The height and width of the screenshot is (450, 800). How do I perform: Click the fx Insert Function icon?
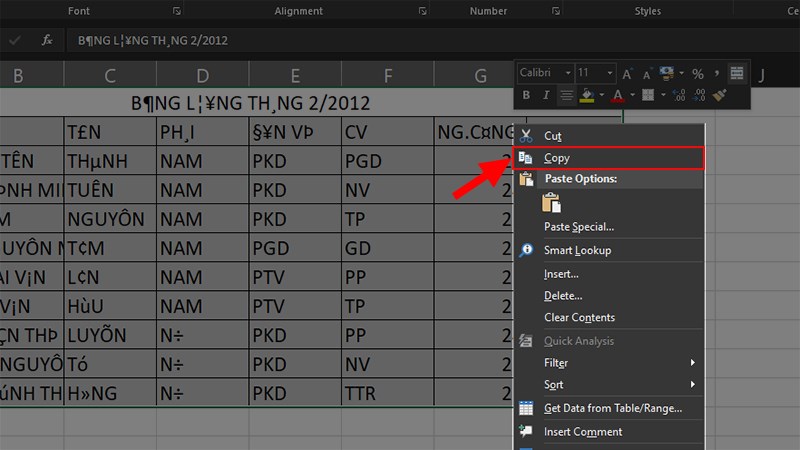click(x=47, y=40)
